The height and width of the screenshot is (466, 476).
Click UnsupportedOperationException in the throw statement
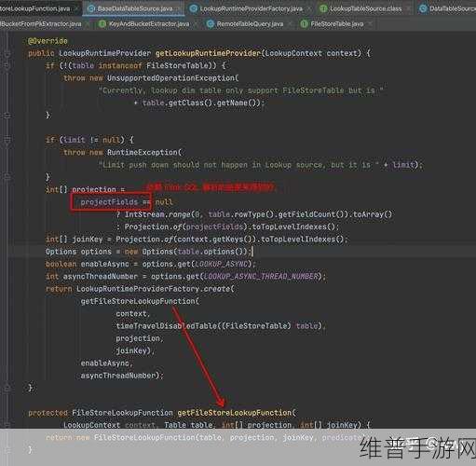[171, 78]
